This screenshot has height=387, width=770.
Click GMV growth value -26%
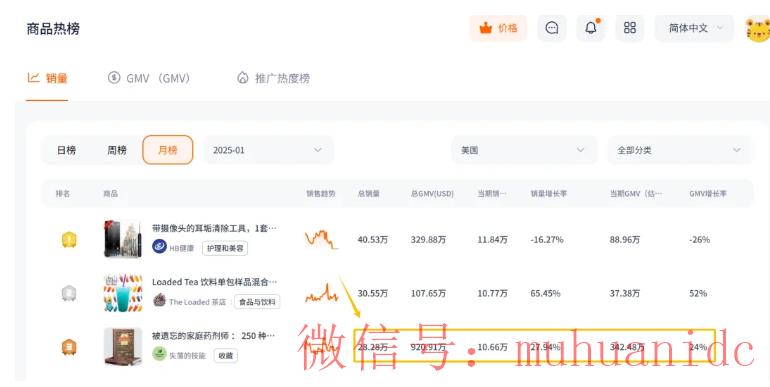[700, 240]
